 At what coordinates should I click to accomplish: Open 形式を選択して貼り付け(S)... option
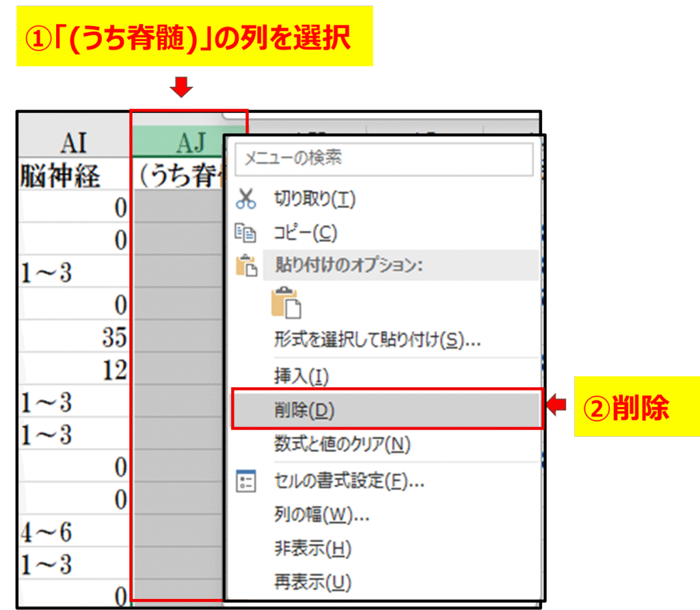[377, 340]
